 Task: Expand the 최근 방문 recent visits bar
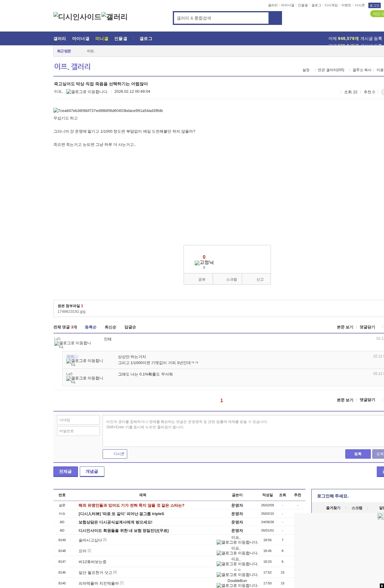pos(64,51)
